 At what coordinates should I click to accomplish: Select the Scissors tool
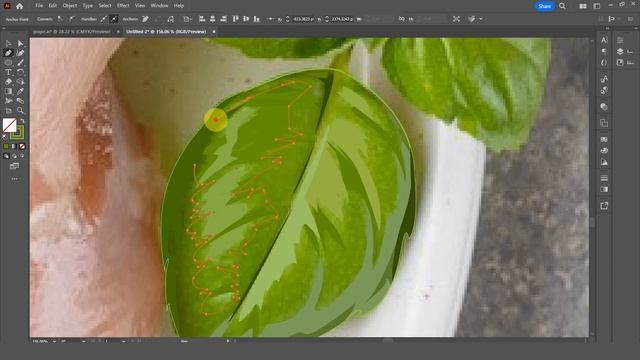[x=8, y=101]
